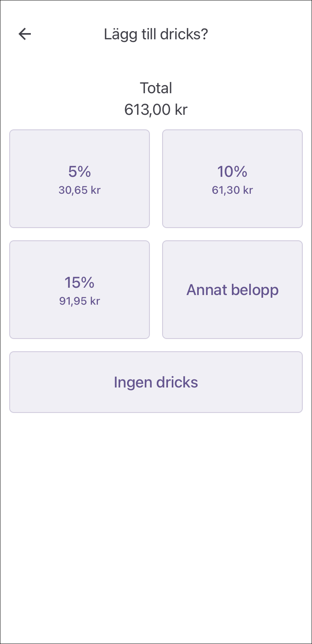Click the 613,00 kr total amount
Image resolution: width=312 pixels, height=644 pixels.
tap(156, 110)
